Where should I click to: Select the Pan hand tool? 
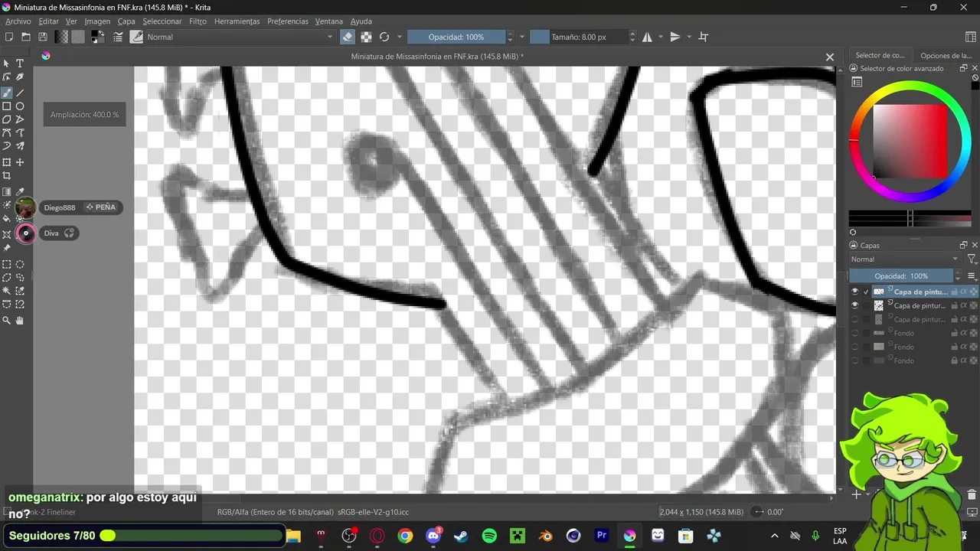tap(20, 321)
